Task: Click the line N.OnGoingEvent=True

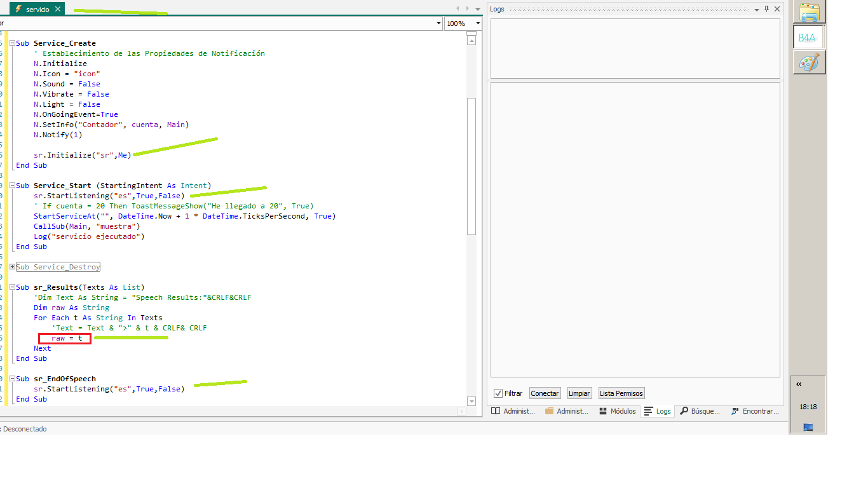Action: (76, 114)
